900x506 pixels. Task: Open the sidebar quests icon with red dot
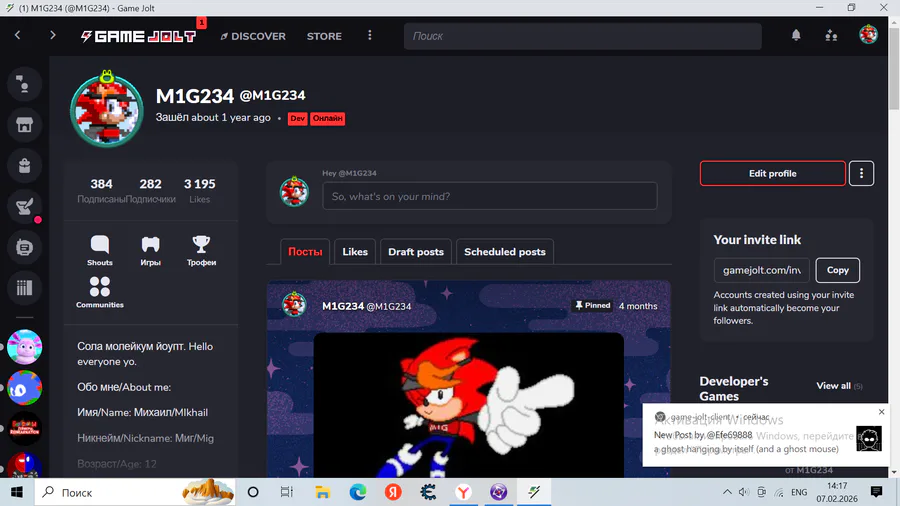tap(24, 207)
